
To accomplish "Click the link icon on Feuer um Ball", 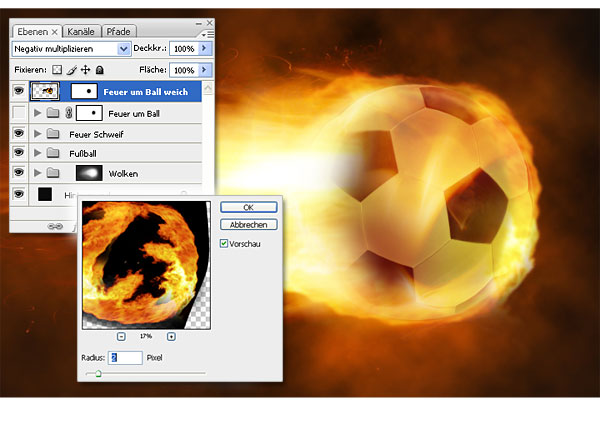I will 69,113.
